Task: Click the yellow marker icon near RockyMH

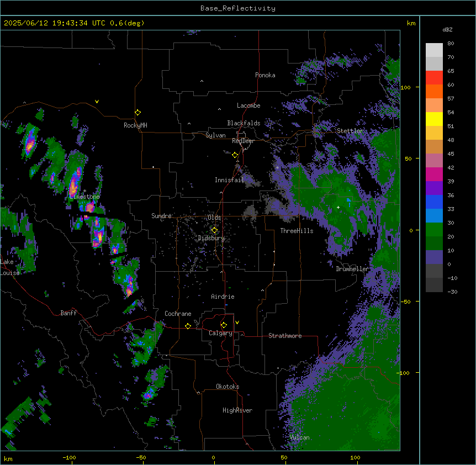Action: tap(138, 112)
